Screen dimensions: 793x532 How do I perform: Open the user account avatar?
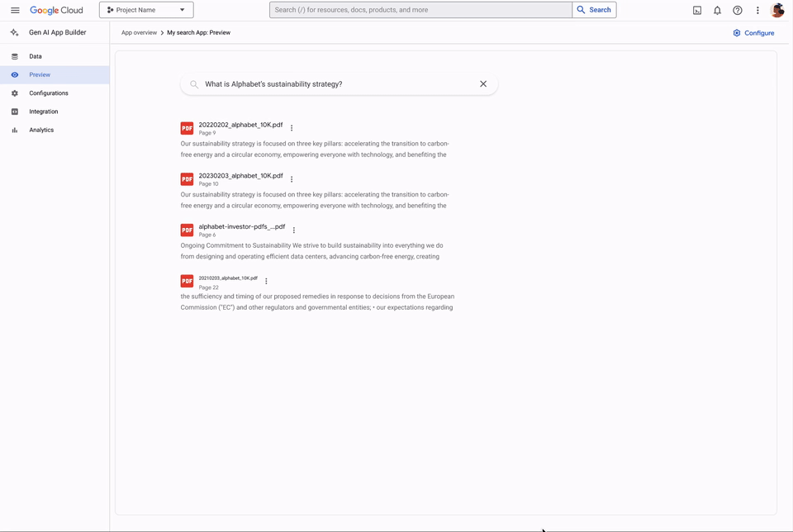pos(777,10)
